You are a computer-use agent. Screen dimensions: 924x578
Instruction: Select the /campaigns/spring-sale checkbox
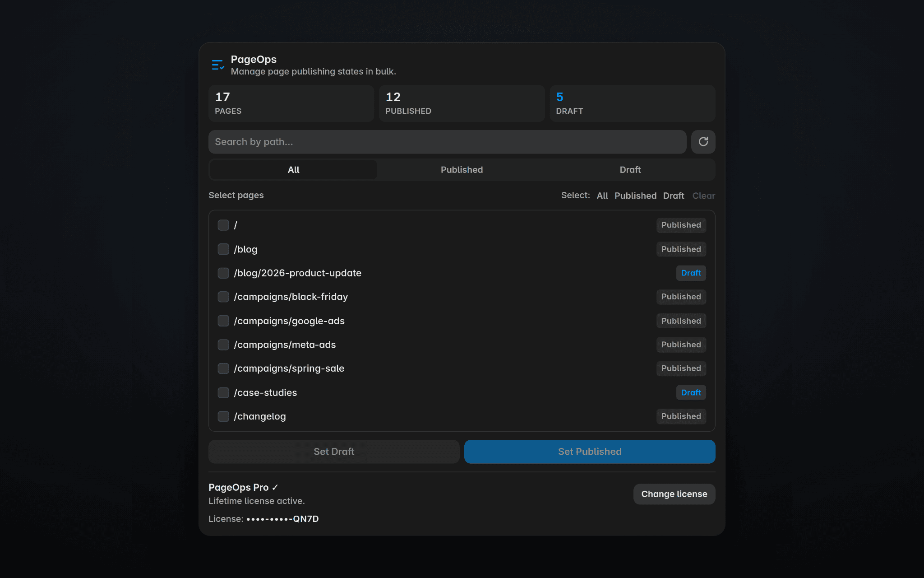tap(223, 368)
